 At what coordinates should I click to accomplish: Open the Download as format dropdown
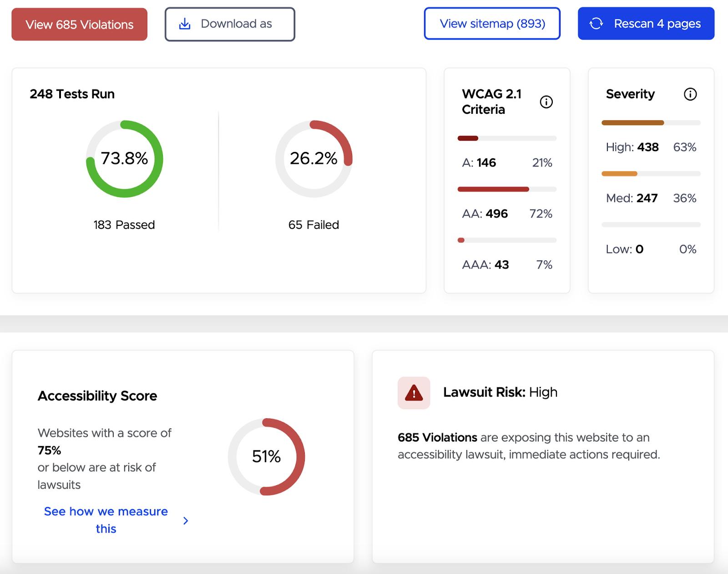230,24
